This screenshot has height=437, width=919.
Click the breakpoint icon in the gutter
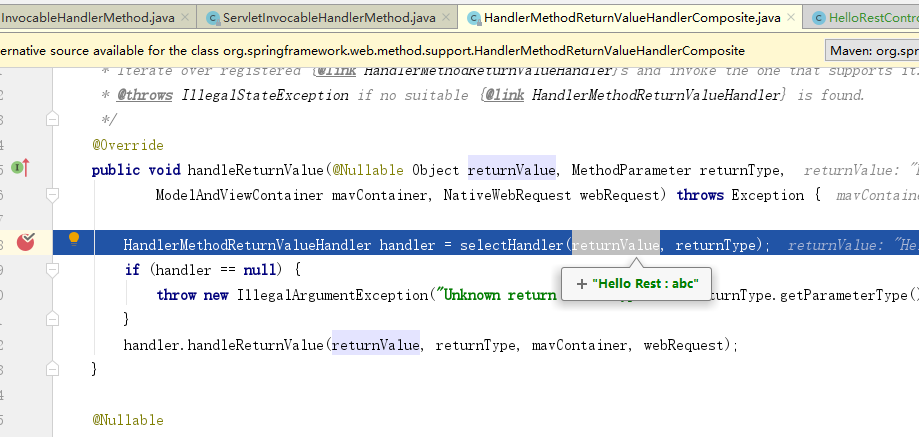coord(26,241)
